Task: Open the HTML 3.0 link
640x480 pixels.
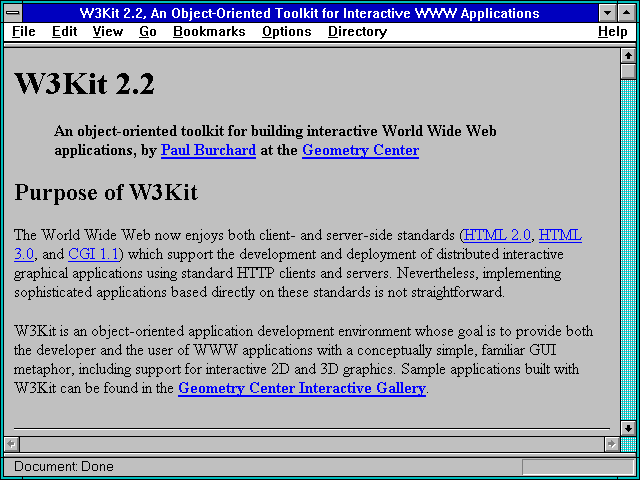Action: click(x=560, y=235)
